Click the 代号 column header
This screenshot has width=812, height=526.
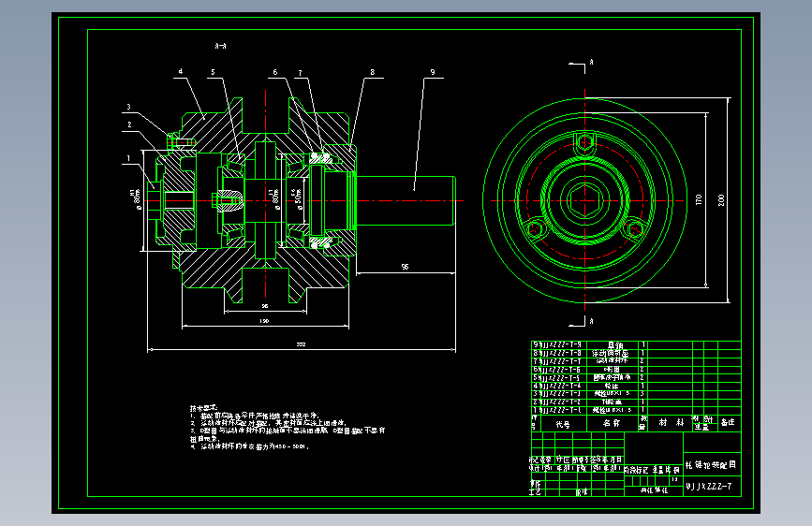pyautogui.click(x=563, y=424)
